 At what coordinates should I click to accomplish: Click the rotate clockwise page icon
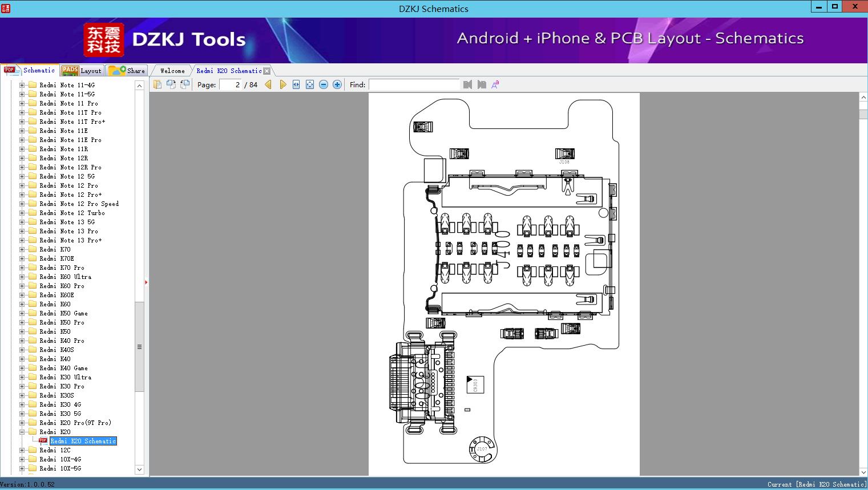(185, 84)
